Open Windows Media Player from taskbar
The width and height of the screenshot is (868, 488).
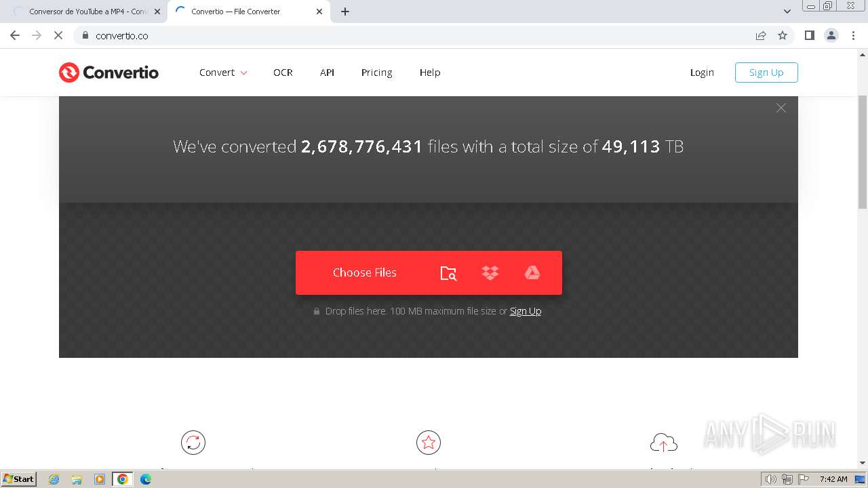coord(100,479)
